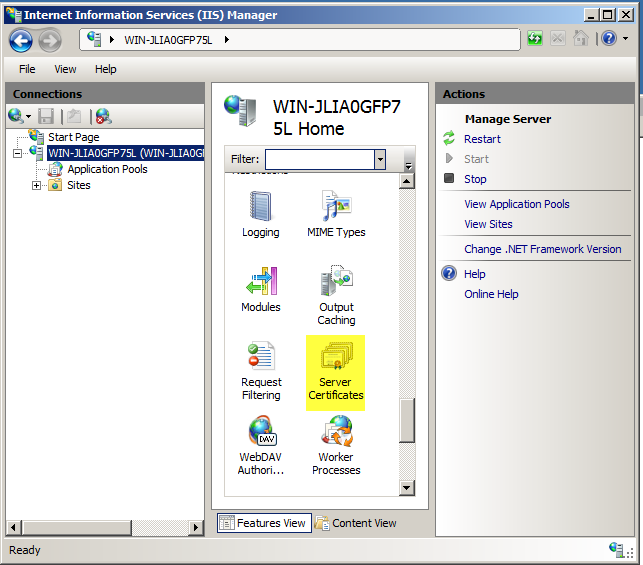The width and height of the screenshot is (643, 565).
Task: Click the Help question mark icon in Actions
Action: click(449, 273)
